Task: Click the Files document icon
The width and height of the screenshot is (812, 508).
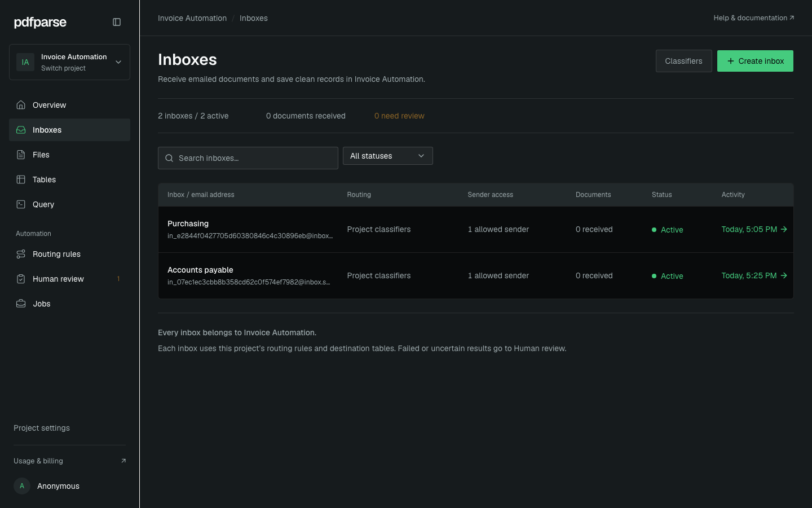Action: coord(21,155)
